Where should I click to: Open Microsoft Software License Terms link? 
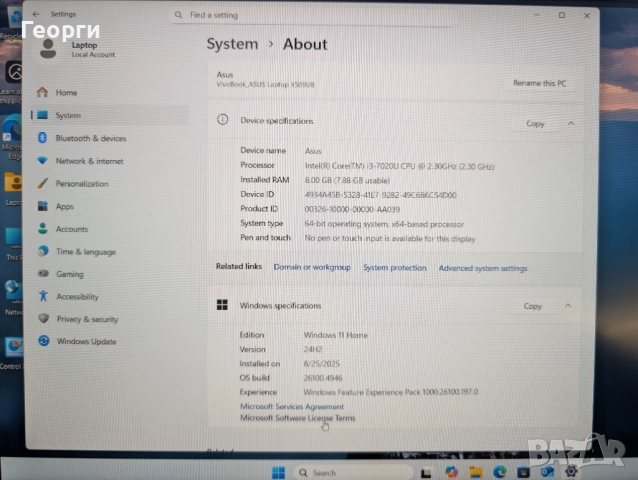(297, 418)
